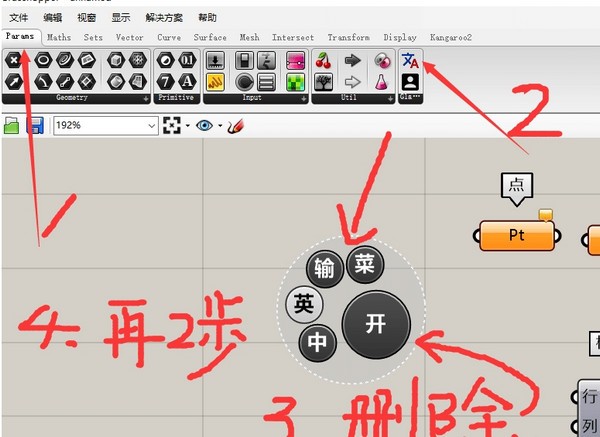The height and width of the screenshot is (437, 600).
Task: Open the 解决方案 menu
Action: [164, 18]
